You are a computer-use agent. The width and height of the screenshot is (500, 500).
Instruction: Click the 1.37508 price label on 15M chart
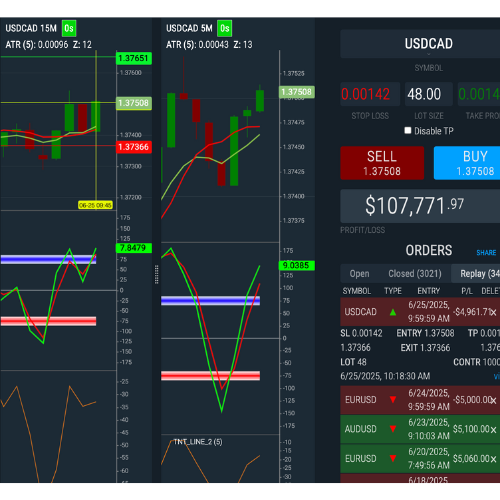click(x=134, y=103)
